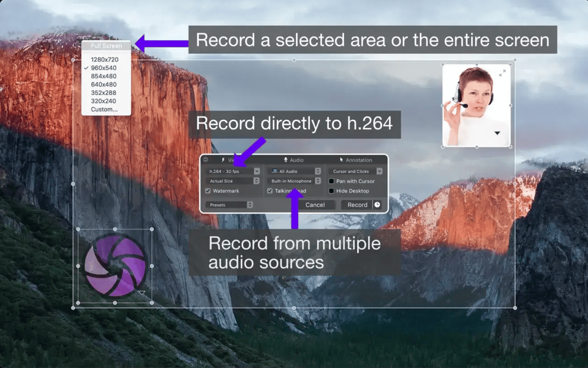Open the Actual Size scaling dropdown

coord(233,181)
